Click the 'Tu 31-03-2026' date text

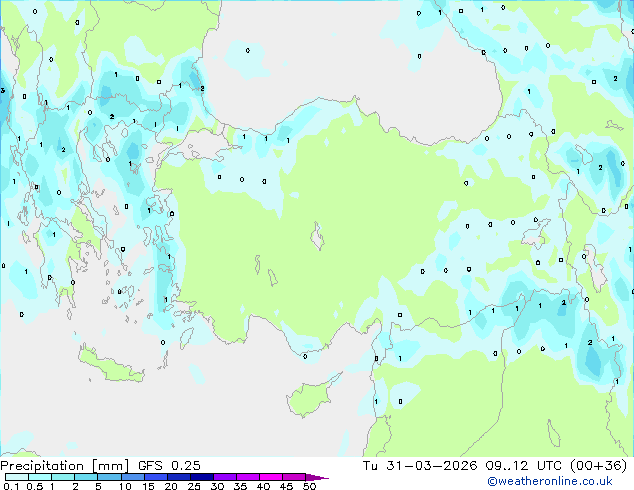point(420,466)
